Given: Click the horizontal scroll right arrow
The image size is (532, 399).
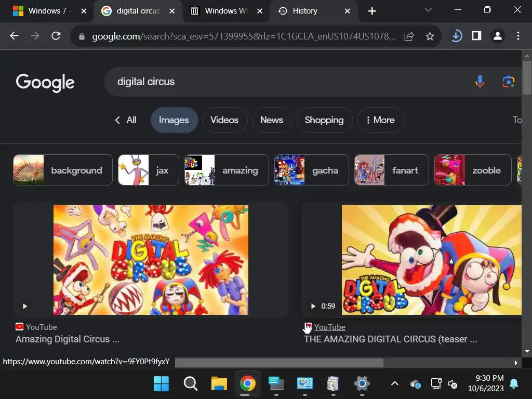Looking at the screenshot, I should point(516,363).
